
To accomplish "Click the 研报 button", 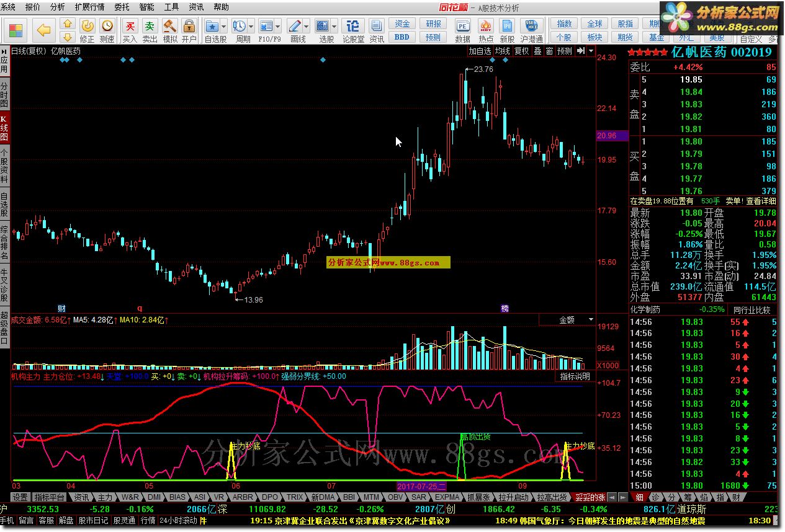I will tap(434, 24).
